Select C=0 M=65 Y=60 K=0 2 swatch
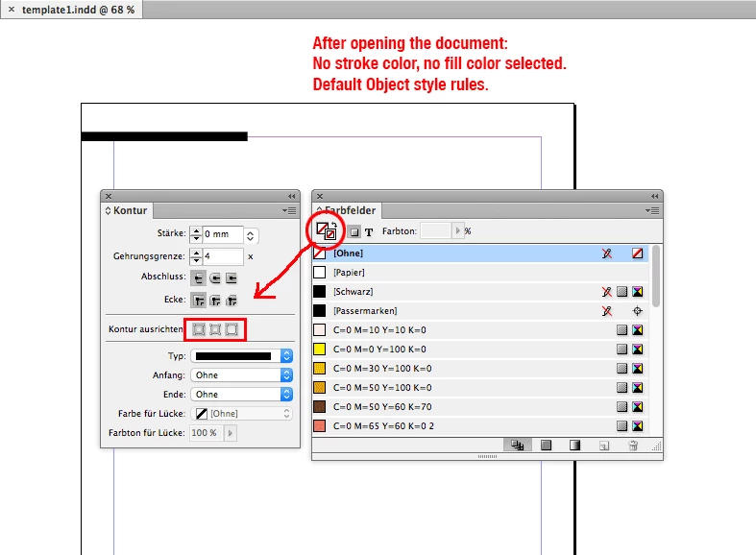Viewport: 756px width, 555px height. pos(480,426)
